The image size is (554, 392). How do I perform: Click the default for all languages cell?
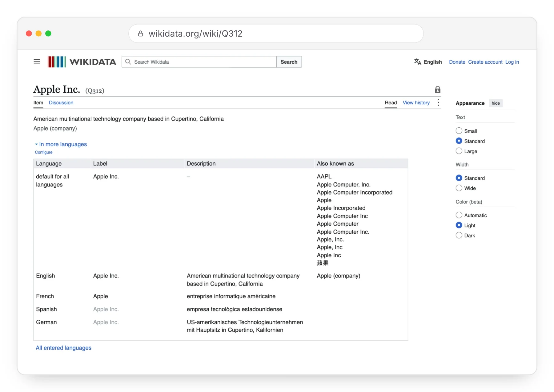tap(53, 180)
